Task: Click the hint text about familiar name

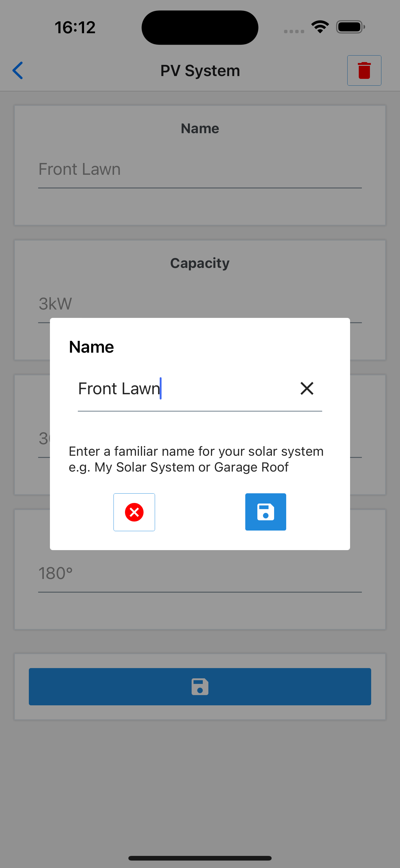Action: (196, 459)
